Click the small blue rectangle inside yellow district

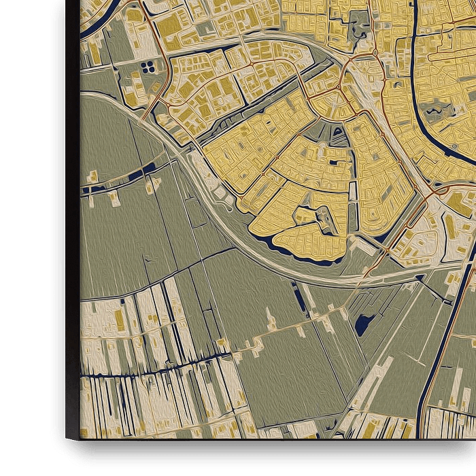(334, 161)
